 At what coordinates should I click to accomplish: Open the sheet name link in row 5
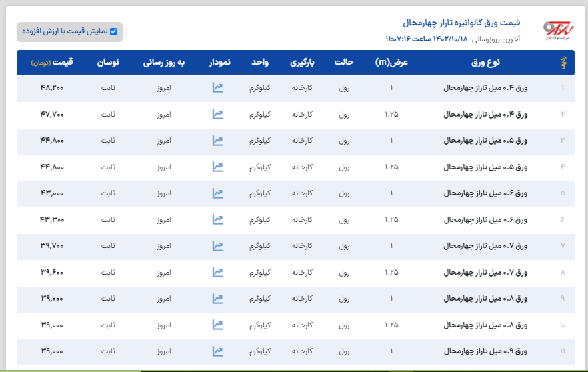coord(485,193)
